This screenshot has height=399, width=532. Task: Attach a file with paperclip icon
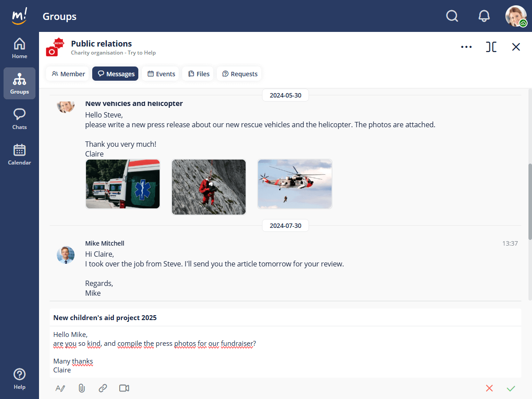click(82, 388)
